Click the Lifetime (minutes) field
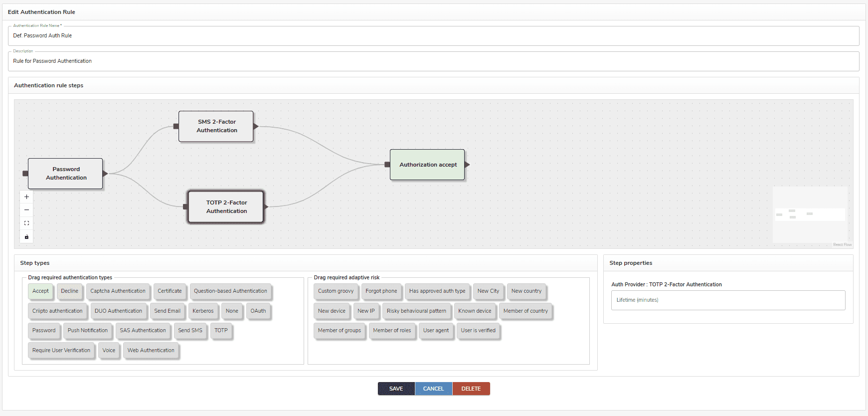This screenshot has width=868, height=416. 728,300
